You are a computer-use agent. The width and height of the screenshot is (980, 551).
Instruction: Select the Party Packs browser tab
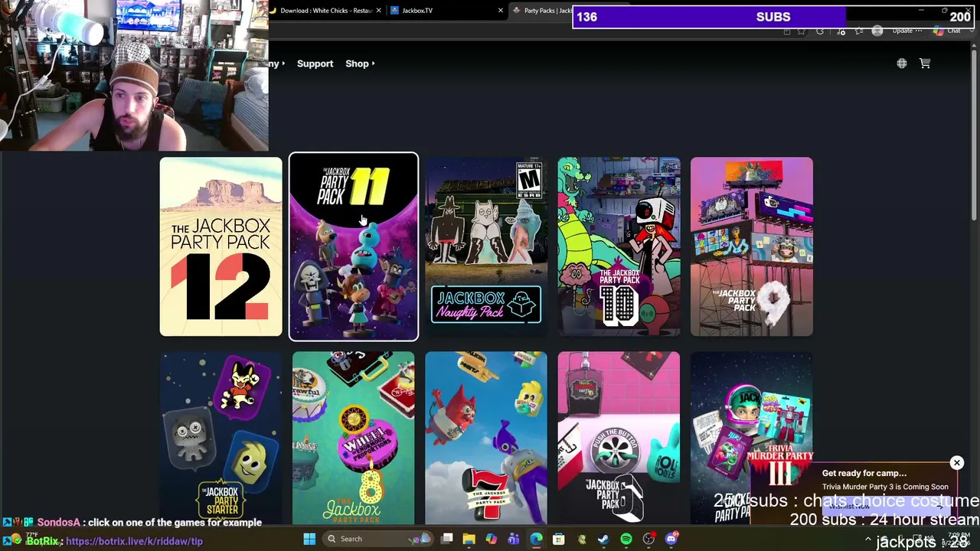tap(542, 11)
